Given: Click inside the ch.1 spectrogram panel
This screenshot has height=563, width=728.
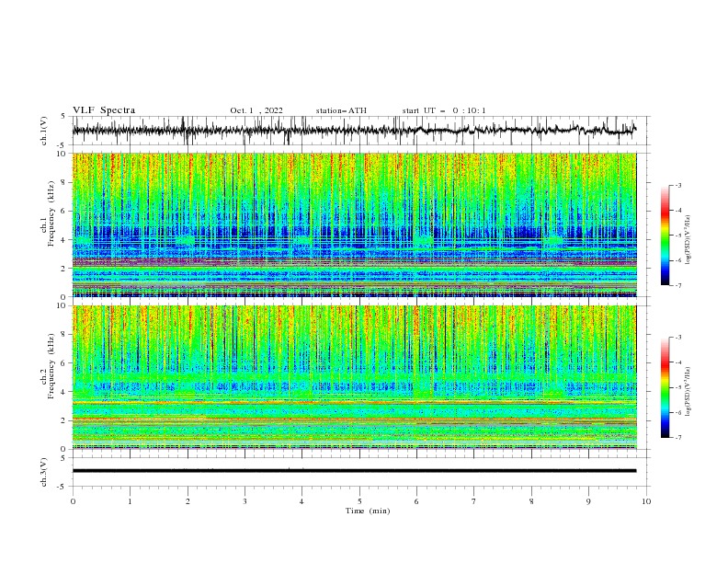Looking at the screenshot, I should 354,224.
